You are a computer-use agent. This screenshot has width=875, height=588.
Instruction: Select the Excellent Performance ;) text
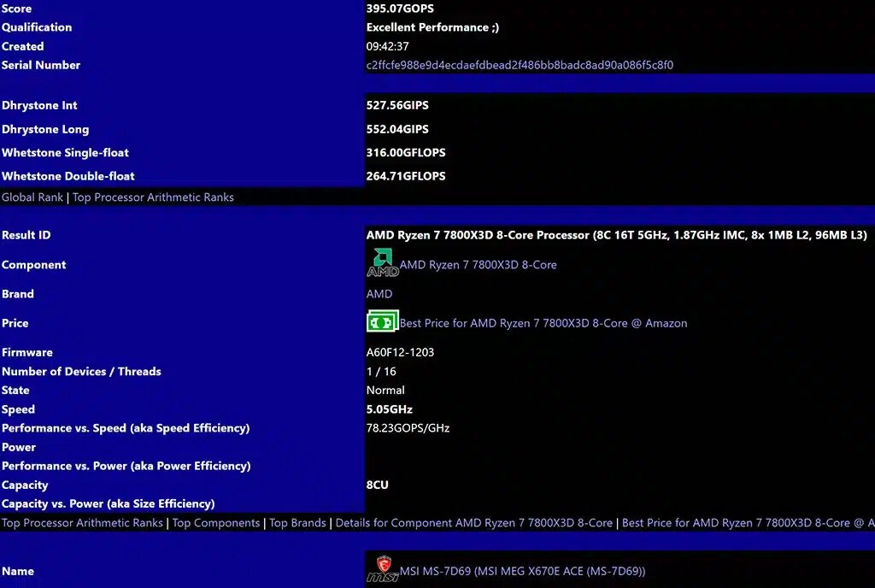(x=432, y=27)
